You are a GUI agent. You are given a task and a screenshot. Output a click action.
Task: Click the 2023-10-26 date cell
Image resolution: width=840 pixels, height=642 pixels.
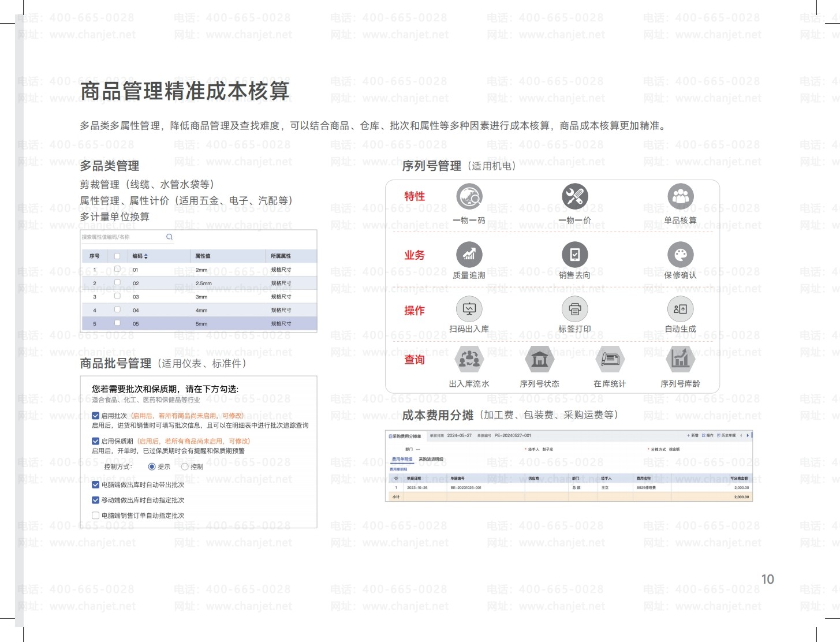pos(417,488)
